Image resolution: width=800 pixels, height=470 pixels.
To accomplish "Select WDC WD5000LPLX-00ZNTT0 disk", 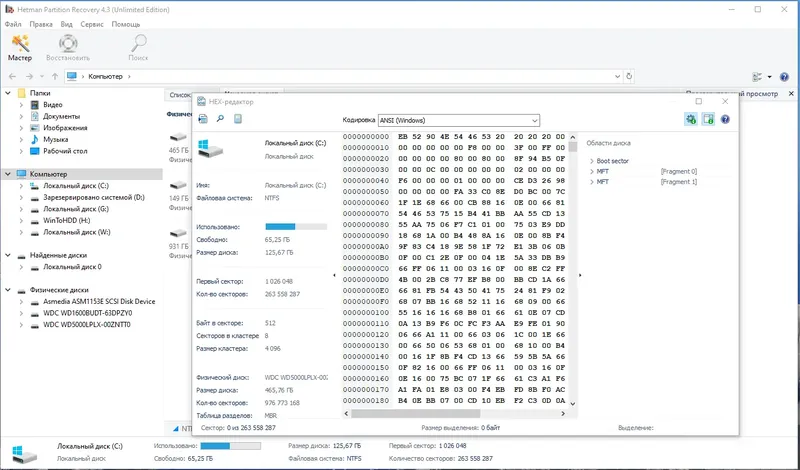I will (87, 325).
